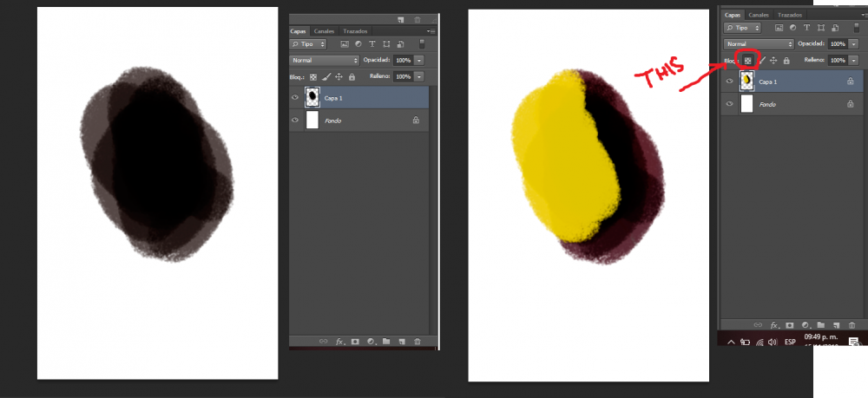Open fx layer style menu in right panel
The image size is (868, 398).
[775, 325]
